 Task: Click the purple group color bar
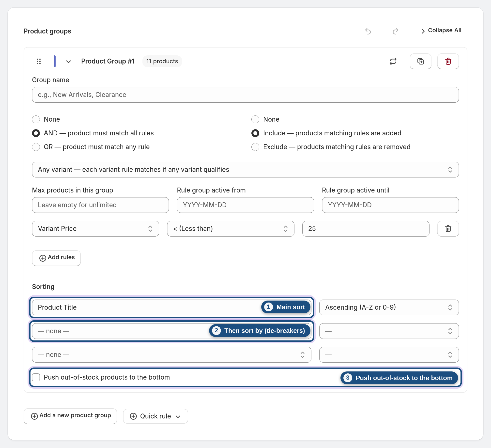(x=55, y=61)
